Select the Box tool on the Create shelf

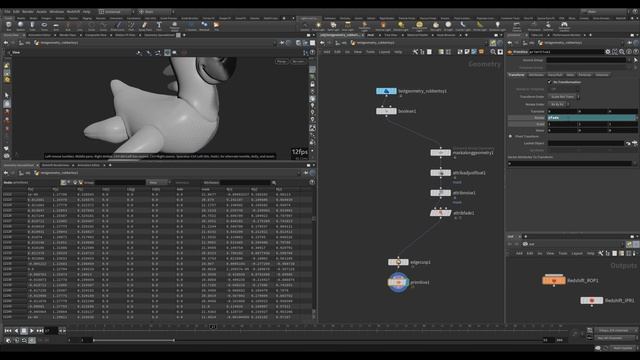pyautogui.click(x=9, y=26)
